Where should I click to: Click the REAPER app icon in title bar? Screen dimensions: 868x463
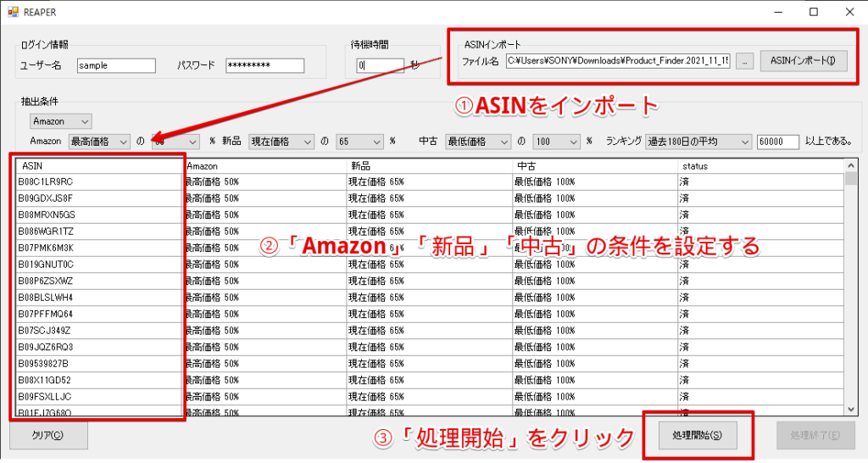coord(12,13)
